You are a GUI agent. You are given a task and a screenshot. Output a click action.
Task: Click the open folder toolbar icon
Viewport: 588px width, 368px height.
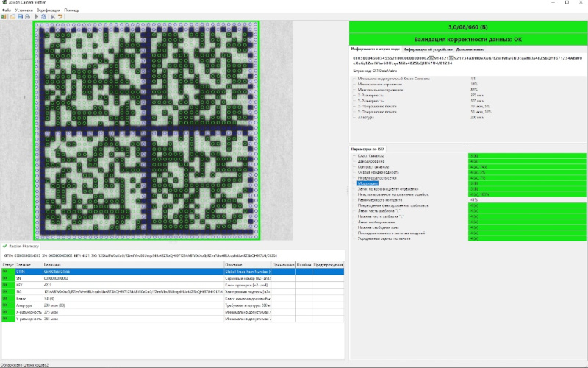[x=12, y=16]
